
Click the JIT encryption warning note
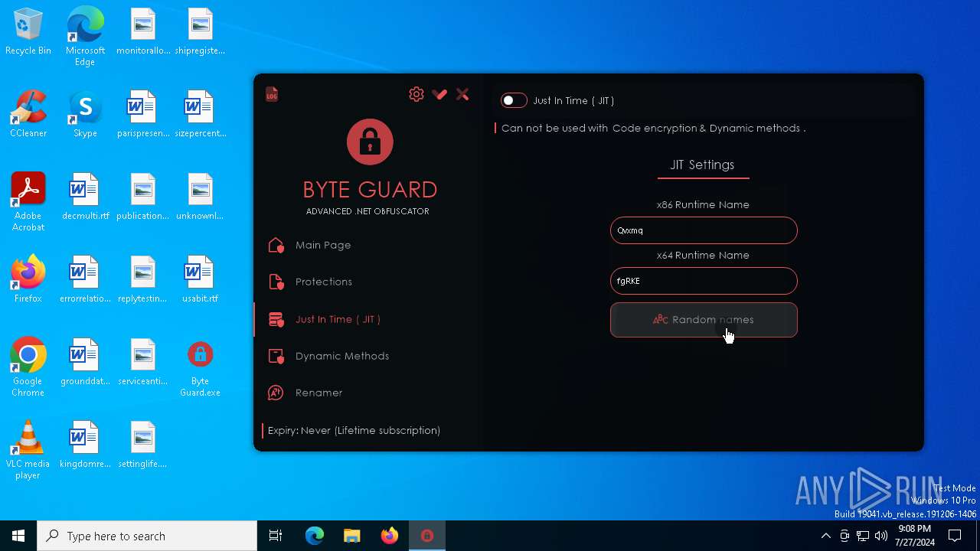pyautogui.click(x=653, y=128)
